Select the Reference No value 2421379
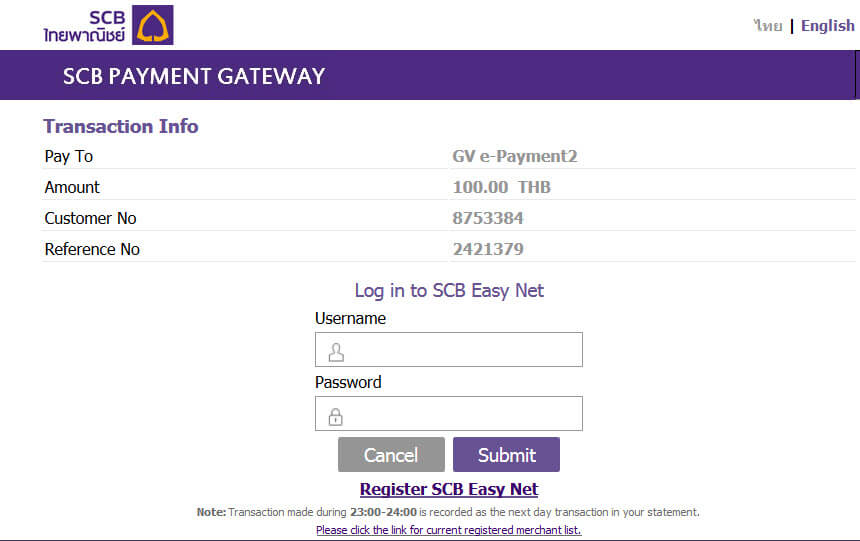 488,249
